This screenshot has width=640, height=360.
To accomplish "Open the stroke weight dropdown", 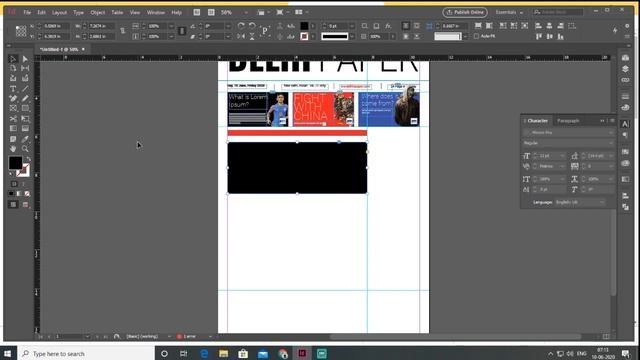I will 352,26.
